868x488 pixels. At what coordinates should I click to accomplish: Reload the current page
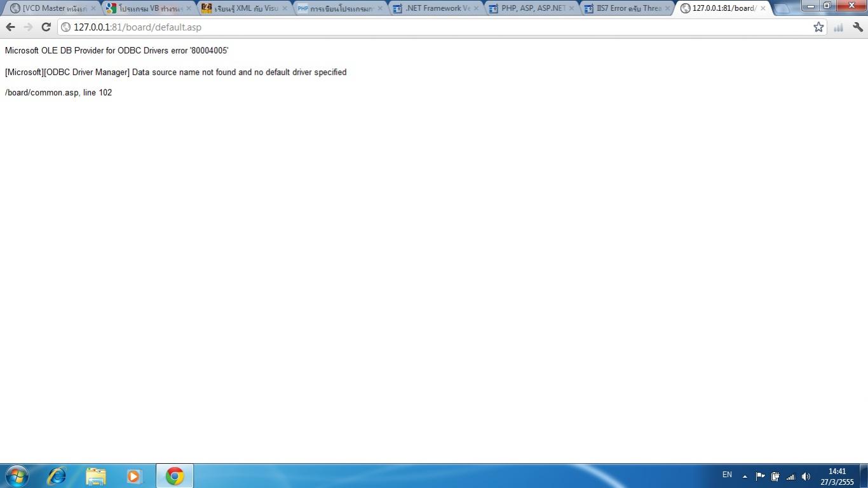[x=46, y=27]
